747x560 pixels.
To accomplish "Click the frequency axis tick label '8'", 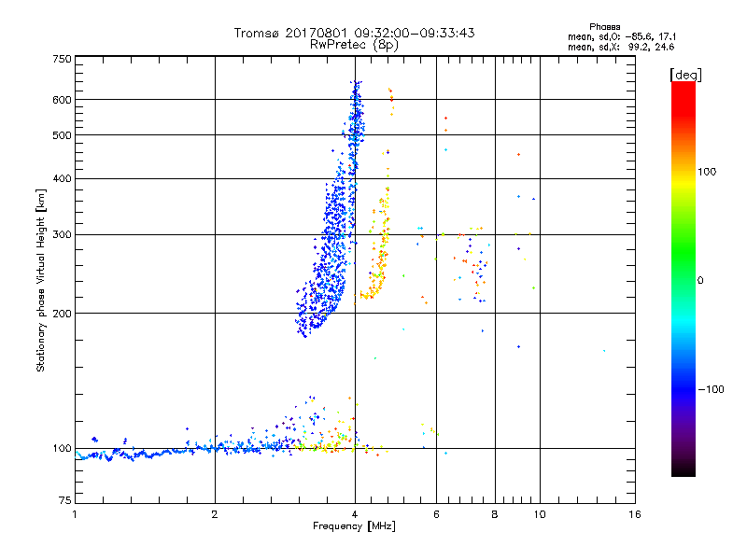I will point(495,514).
